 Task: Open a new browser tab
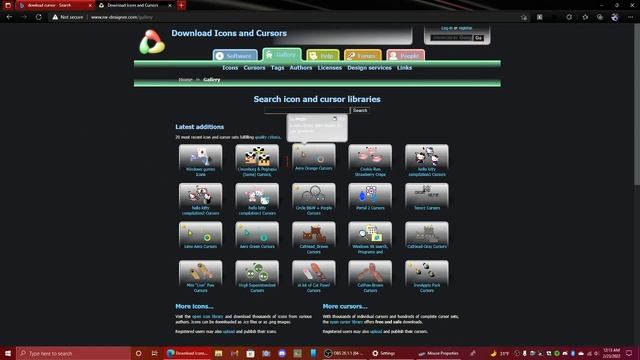tap(181, 5)
